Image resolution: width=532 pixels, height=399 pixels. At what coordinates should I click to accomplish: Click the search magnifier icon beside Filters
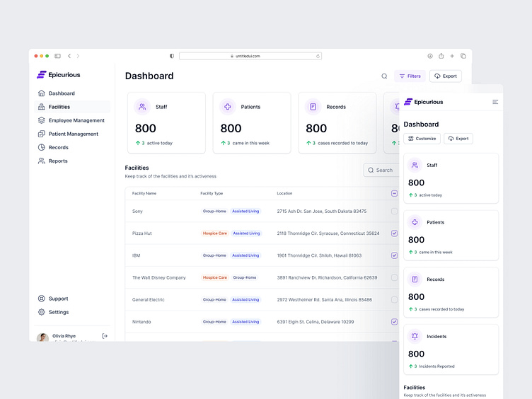click(x=384, y=76)
